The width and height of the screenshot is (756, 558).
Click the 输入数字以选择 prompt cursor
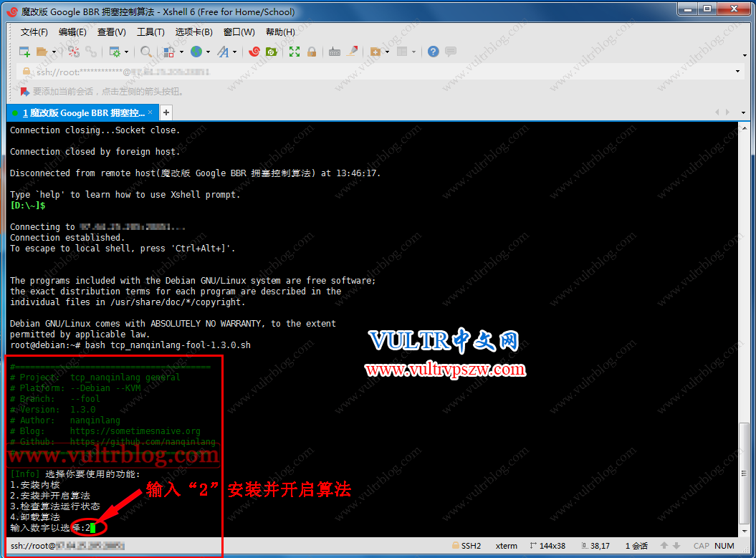[92, 528]
